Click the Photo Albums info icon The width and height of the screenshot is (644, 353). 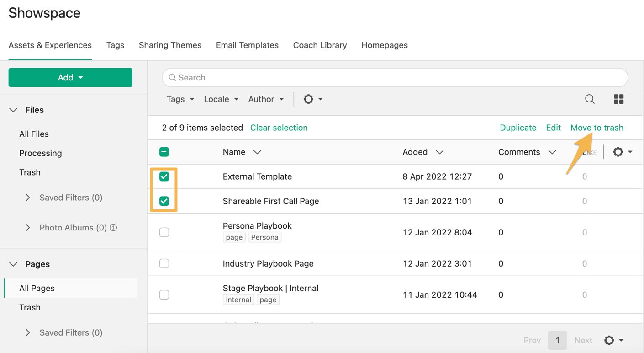(113, 227)
